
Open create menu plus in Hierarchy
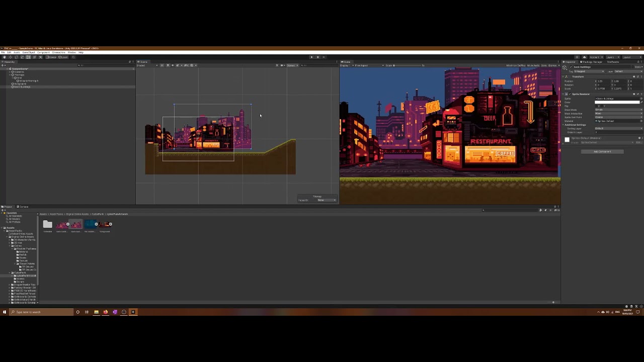(x=3, y=65)
